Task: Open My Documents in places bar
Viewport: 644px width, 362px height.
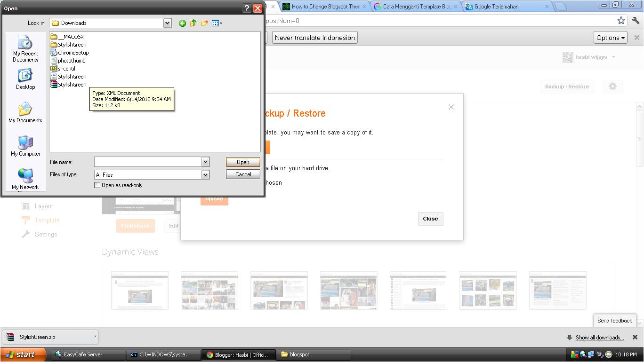Action: [x=25, y=112]
